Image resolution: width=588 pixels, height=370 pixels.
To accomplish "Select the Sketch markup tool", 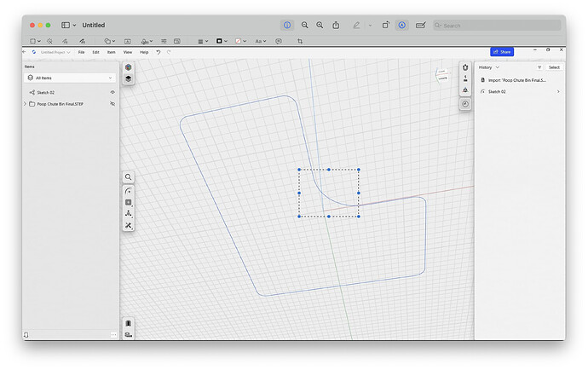I will coord(66,41).
